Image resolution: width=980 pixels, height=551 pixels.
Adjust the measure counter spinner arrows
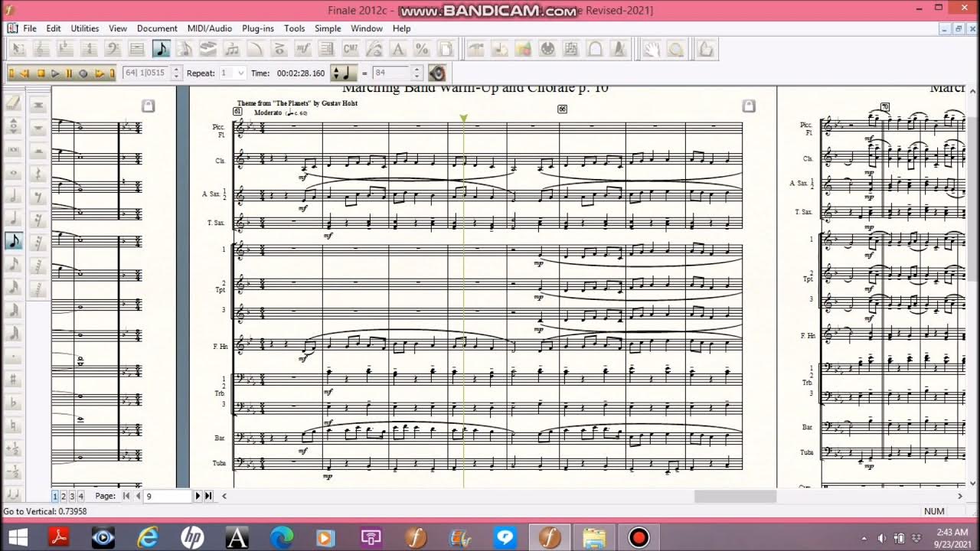point(176,73)
